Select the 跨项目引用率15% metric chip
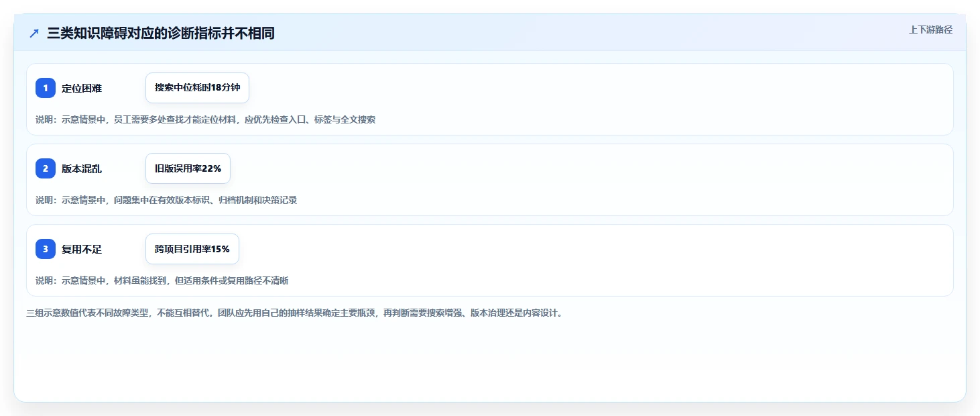This screenshot has width=980, height=416. (x=192, y=249)
